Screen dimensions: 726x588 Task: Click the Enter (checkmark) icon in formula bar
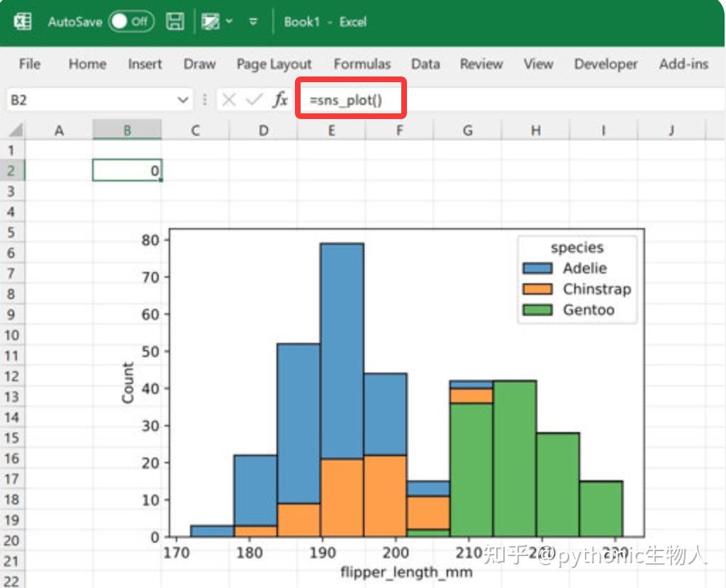(252, 99)
